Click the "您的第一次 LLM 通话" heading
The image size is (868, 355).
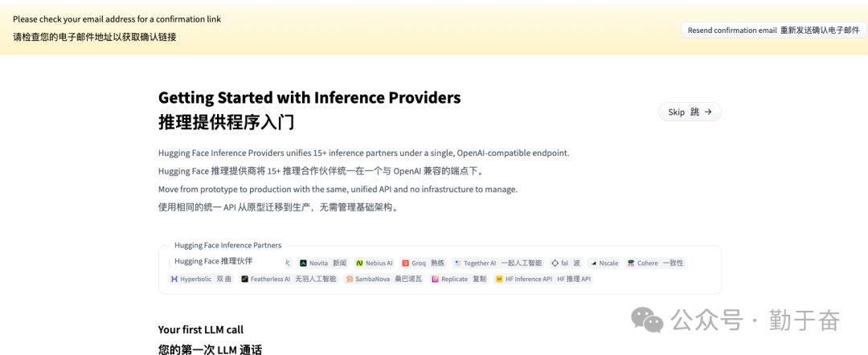(x=210, y=349)
